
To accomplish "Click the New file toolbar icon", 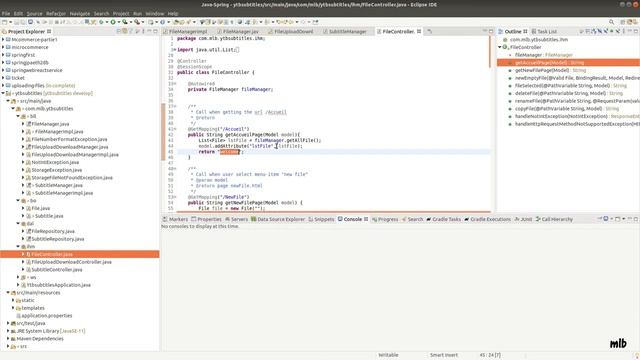I will [4, 22].
